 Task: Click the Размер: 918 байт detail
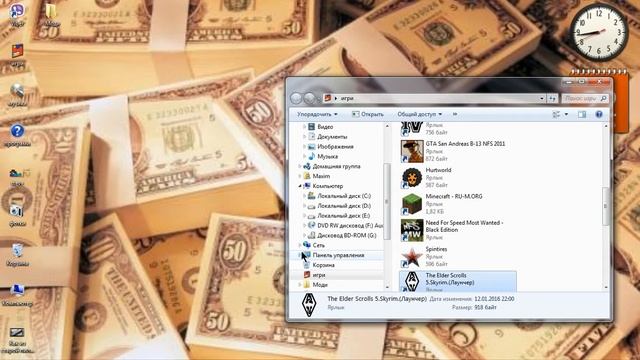tap(474, 307)
